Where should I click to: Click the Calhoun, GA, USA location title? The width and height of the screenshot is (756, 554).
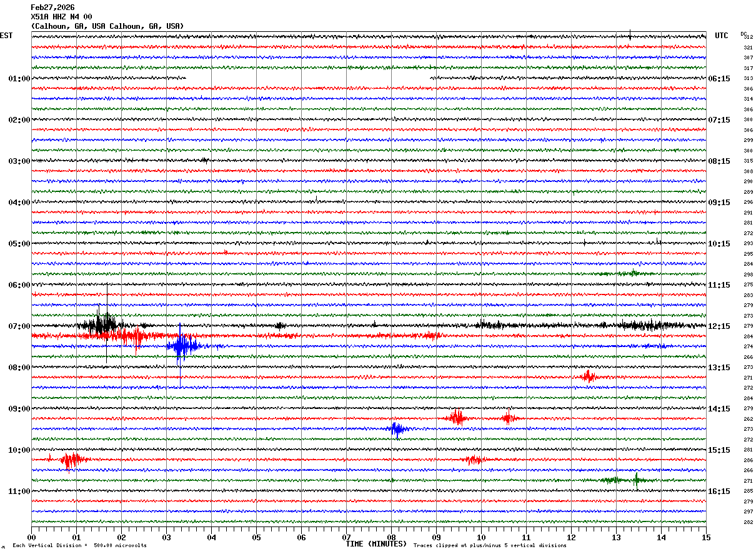point(107,26)
